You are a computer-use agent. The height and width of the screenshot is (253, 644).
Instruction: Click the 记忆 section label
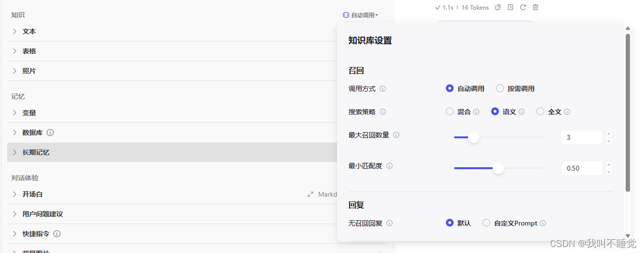click(x=18, y=96)
